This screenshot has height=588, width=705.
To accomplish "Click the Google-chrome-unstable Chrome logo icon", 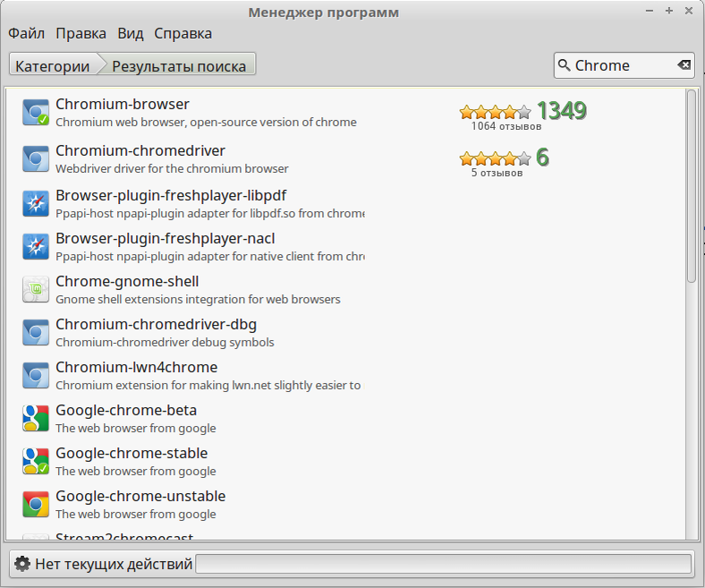I will click(x=36, y=505).
